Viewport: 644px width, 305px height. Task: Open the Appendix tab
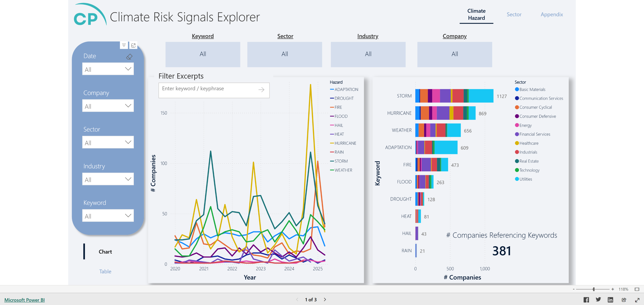[551, 15]
